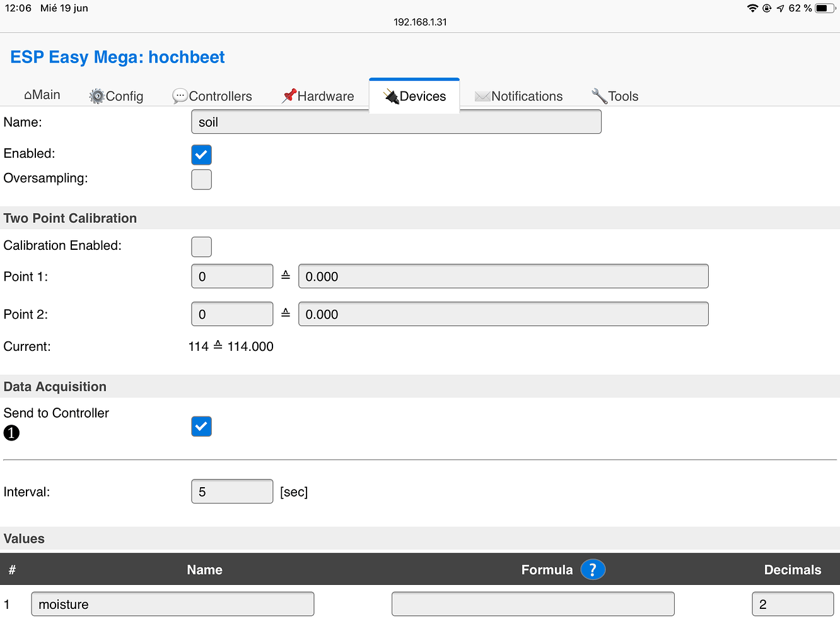This screenshot has height=631, width=840.
Task: Click the location arrow status icon
Action: 781,8
